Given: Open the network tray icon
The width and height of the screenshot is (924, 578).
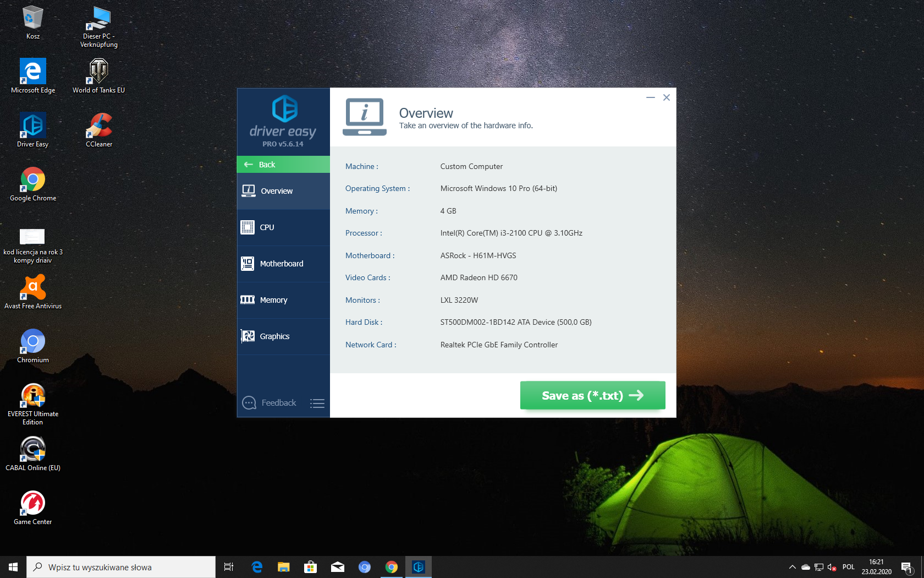Looking at the screenshot, I should point(819,567).
